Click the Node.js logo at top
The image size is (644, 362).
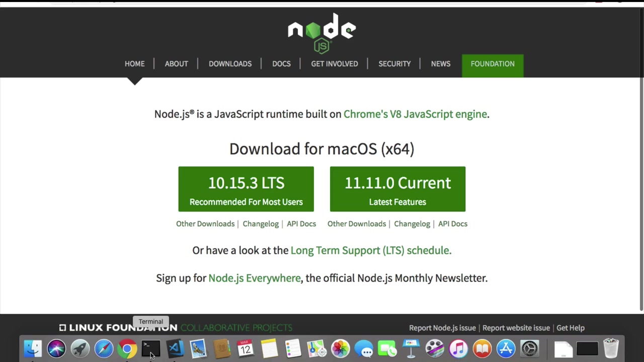(x=322, y=33)
